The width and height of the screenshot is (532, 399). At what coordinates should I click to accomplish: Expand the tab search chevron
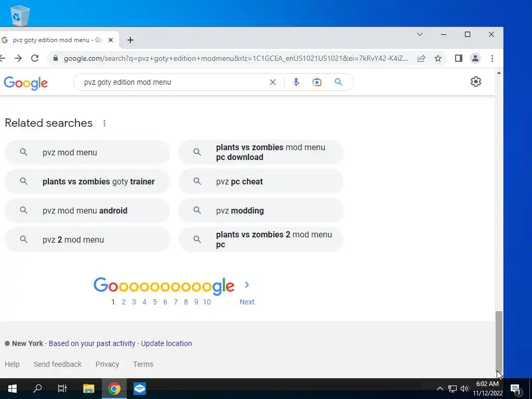click(x=420, y=34)
